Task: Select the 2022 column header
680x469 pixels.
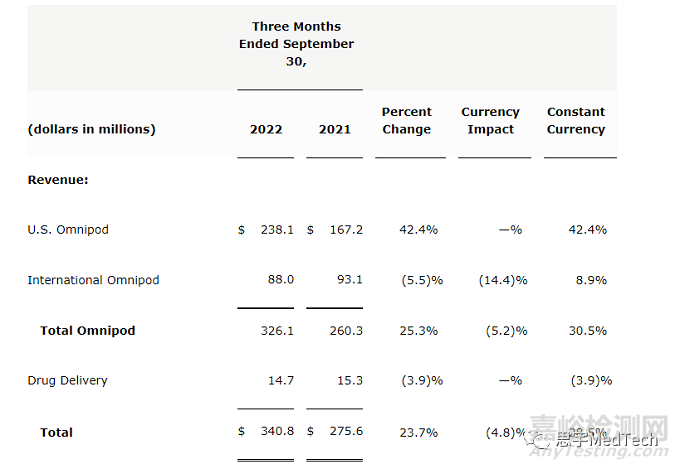Action: (266, 129)
